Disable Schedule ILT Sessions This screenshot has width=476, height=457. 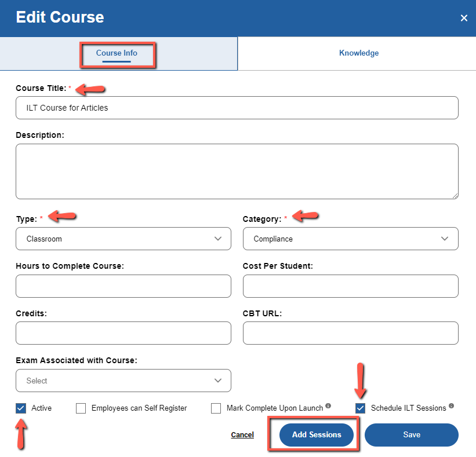point(360,408)
